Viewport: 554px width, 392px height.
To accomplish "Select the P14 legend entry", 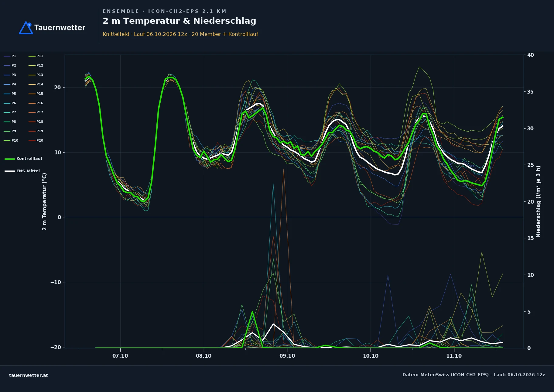I will pos(36,84).
